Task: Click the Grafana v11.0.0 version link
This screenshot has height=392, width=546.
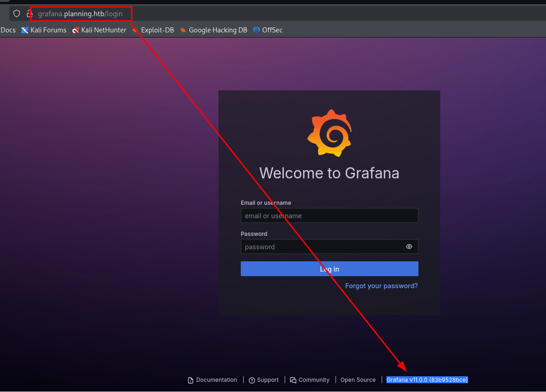Action: [x=427, y=380]
